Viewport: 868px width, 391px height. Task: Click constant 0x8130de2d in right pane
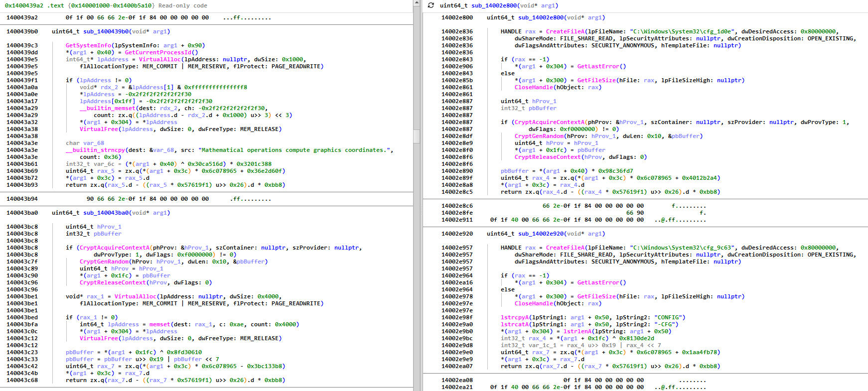[x=636, y=338]
